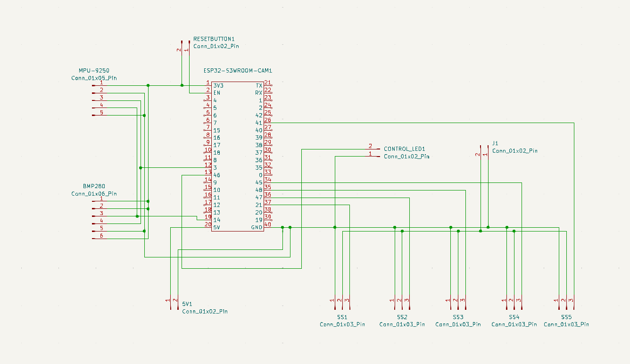
Task: Select the BMP280 connector label
Action: click(94, 186)
